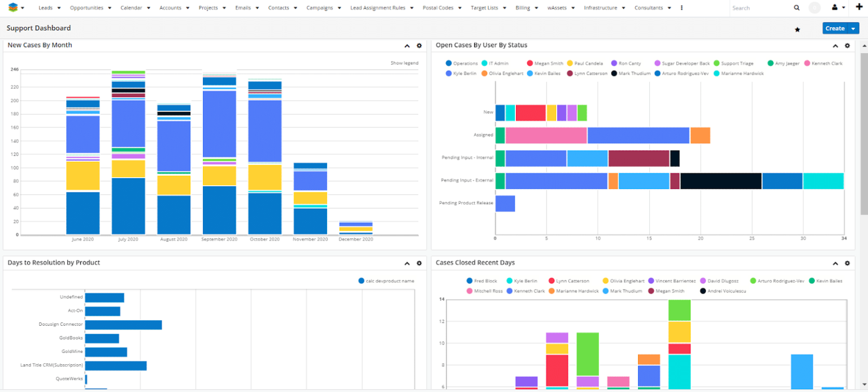Open the three-dot overflow menu after Consultants
The width and height of the screenshot is (868, 392).
coord(681,8)
